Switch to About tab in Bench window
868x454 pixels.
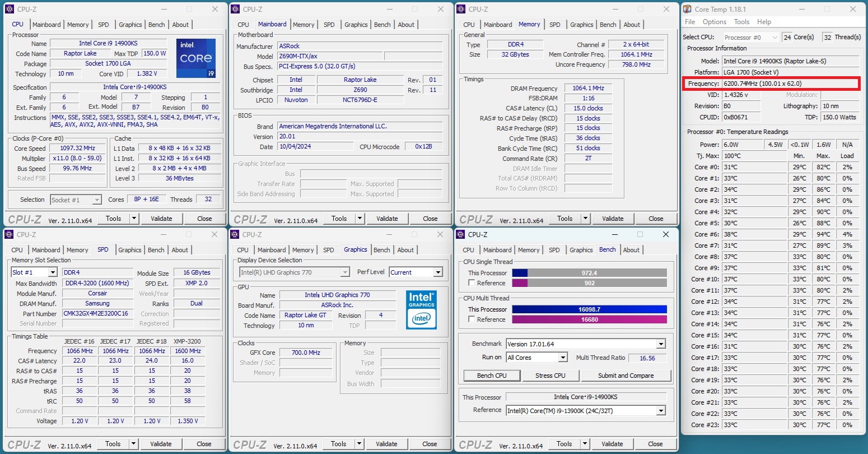(631, 250)
